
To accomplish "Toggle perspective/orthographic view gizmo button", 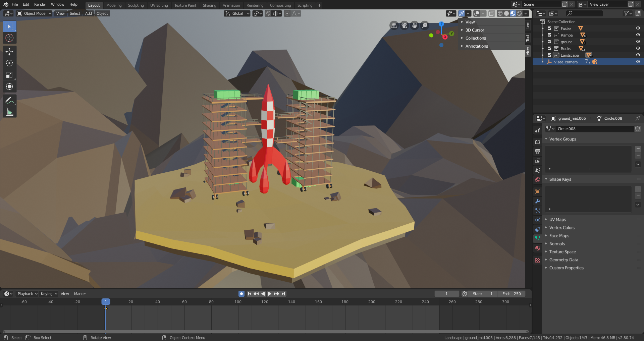I will point(394,25).
